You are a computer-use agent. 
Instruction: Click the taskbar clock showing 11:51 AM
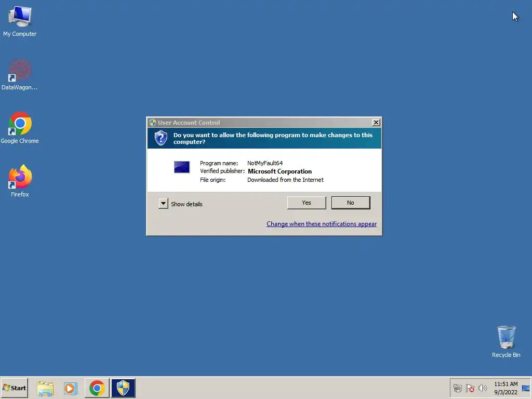point(506,388)
